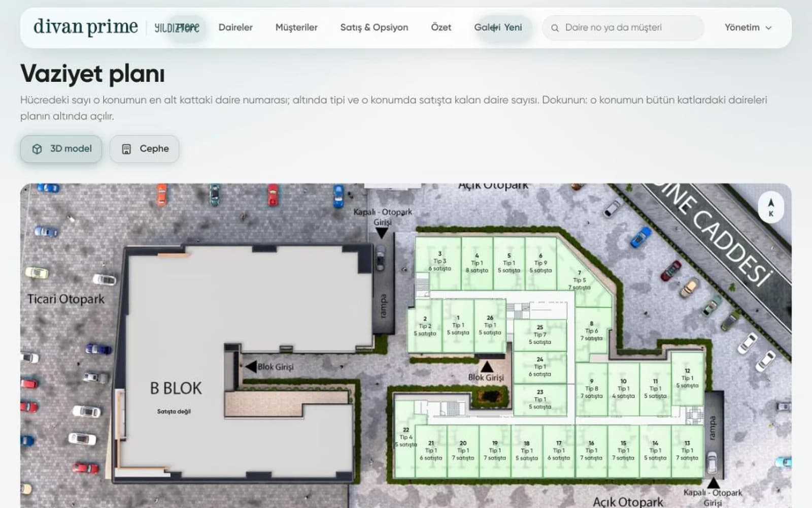
Task: Focus the Daire no ya da müşteri search field
Action: pos(623,27)
